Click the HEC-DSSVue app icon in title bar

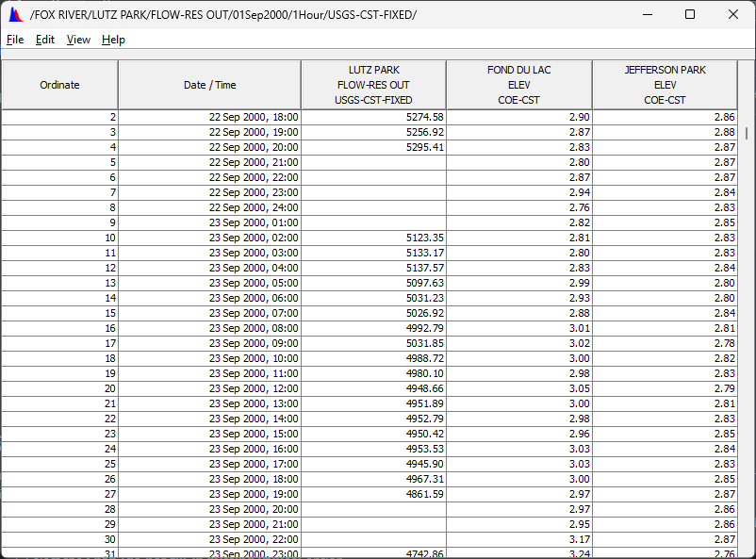pyautogui.click(x=16, y=15)
